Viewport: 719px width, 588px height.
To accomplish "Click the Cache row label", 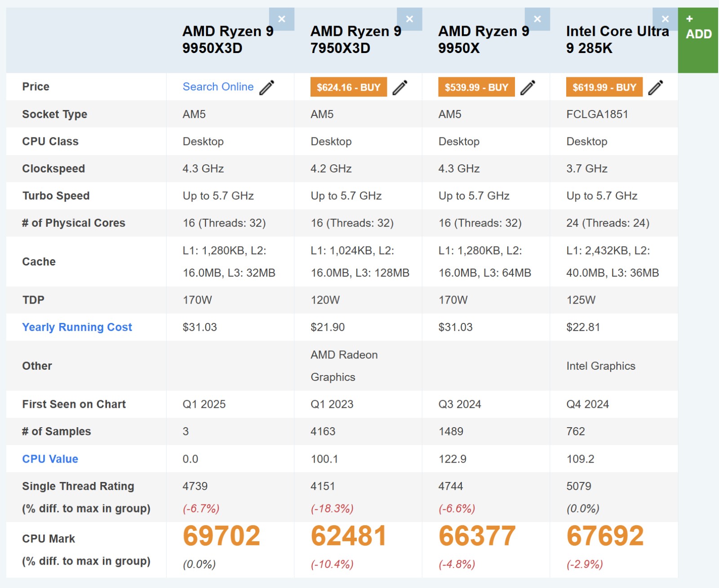I will (39, 262).
